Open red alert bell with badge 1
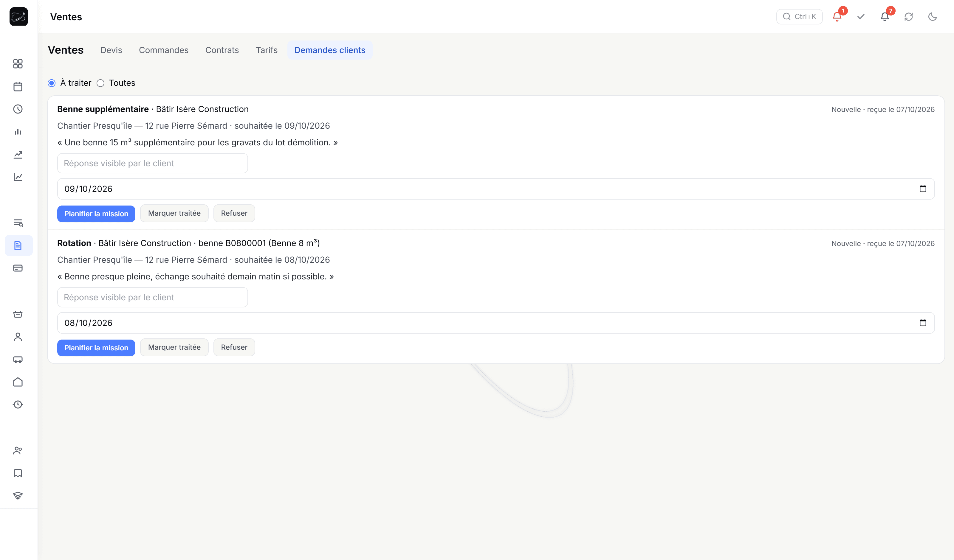Screen dimensions: 954x560 click(837, 17)
